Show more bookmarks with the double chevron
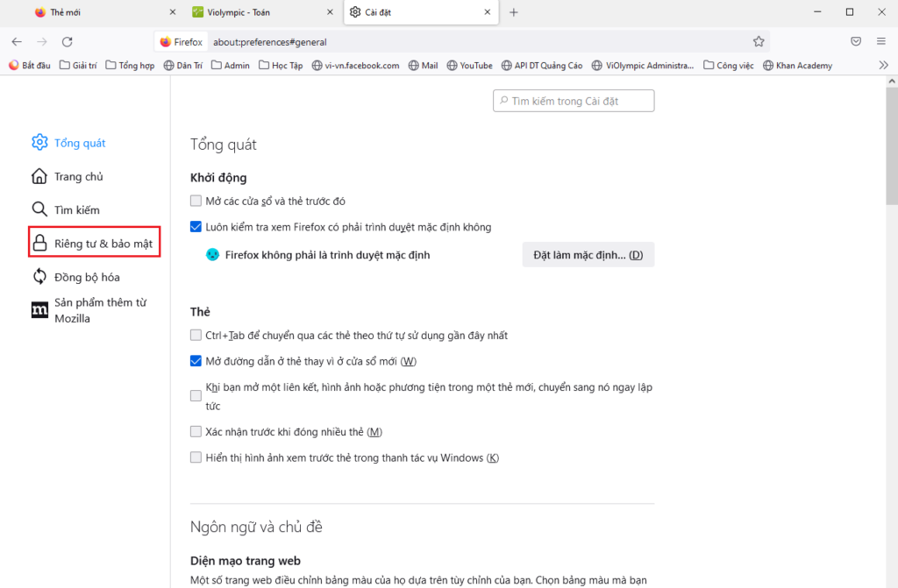Viewport: 898px width, 588px height. point(884,65)
